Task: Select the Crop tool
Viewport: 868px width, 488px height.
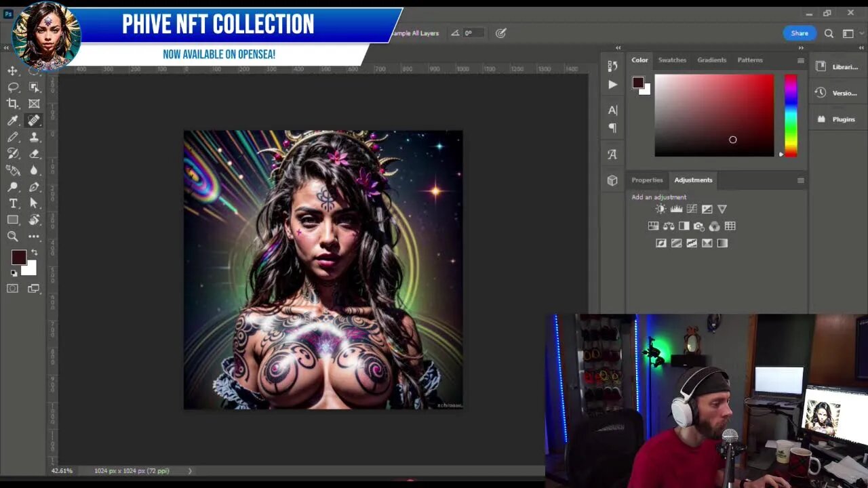Action: pyautogui.click(x=12, y=104)
